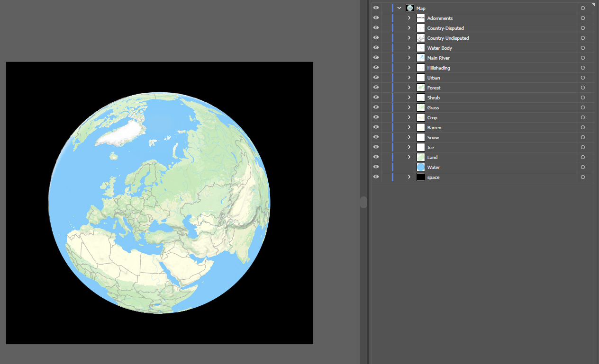Viewport: 599px width, 364px height.
Task: Expand the Urban sublayer
Action: (409, 78)
